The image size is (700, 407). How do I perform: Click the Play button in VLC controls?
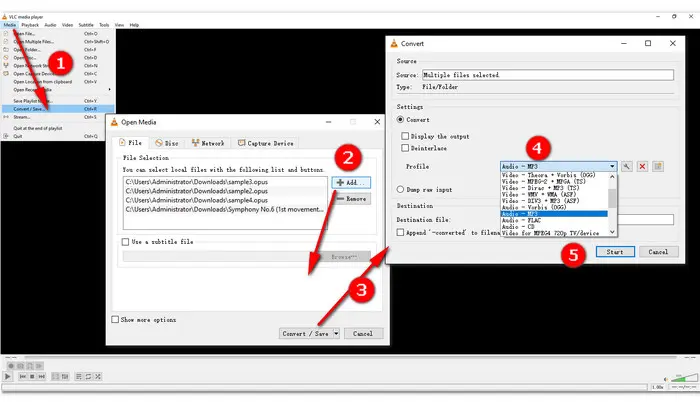click(8, 377)
